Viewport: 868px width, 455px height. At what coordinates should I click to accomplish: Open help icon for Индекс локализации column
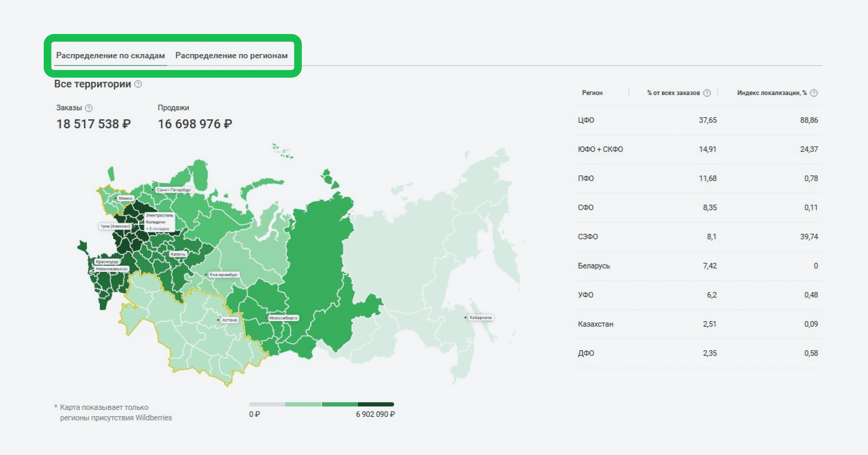point(814,93)
